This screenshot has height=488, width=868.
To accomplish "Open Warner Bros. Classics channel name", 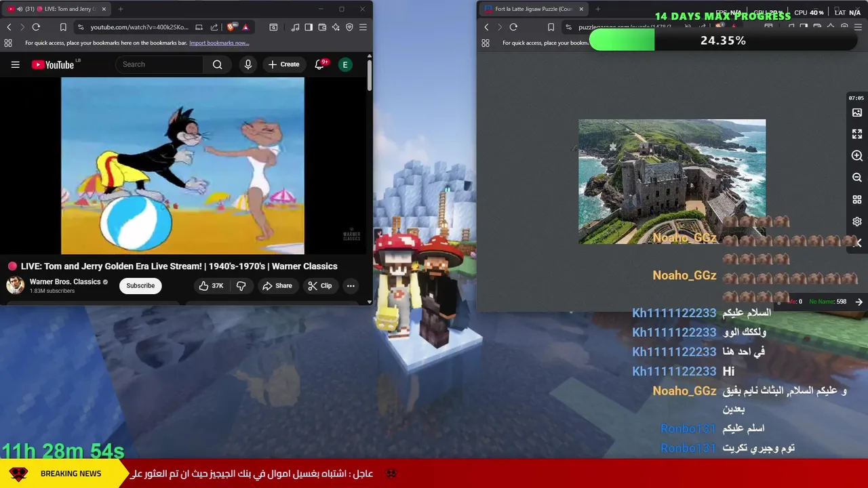I will click(x=65, y=281).
